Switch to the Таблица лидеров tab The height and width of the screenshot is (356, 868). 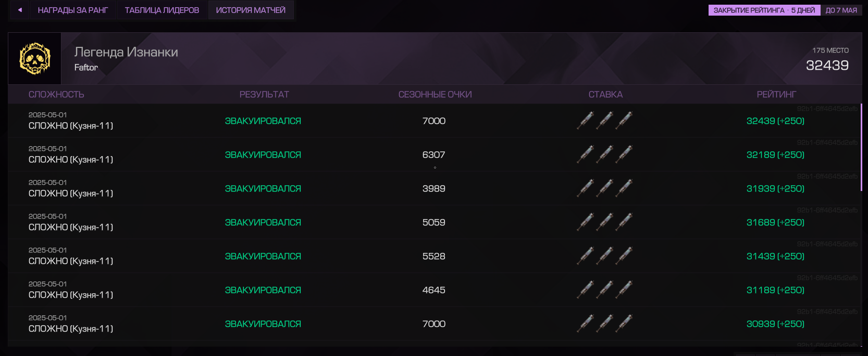[162, 10]
